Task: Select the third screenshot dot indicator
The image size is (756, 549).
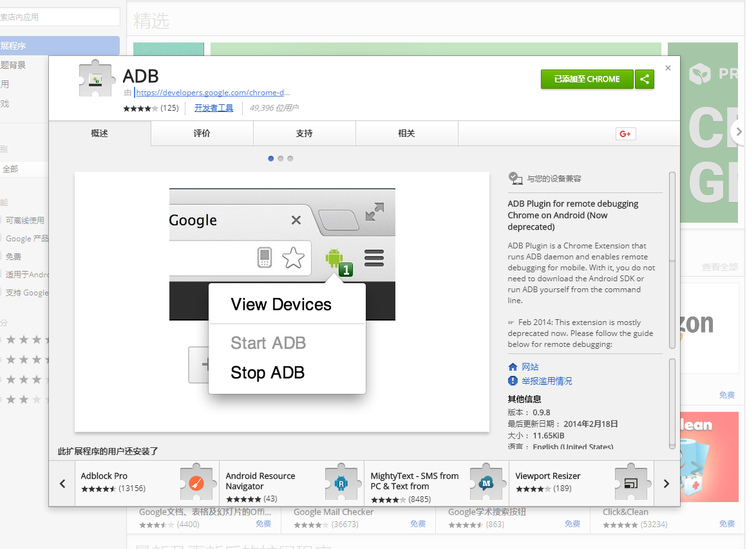Action: (290, 158)
